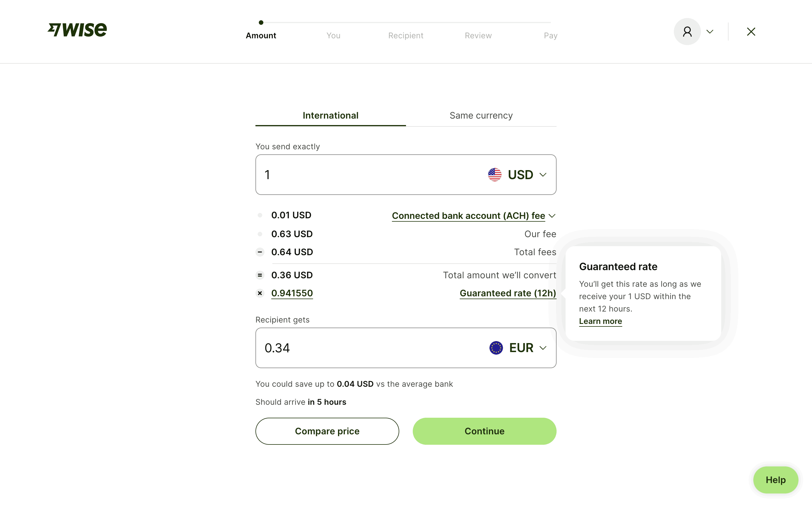
Task: Click the EU flag icon
Action: tap(496, 348)
